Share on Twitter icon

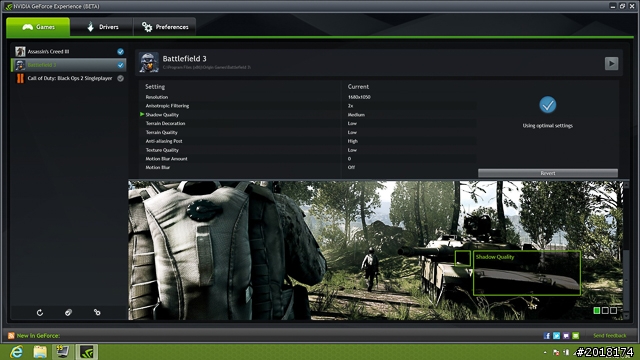coord(556,336)
